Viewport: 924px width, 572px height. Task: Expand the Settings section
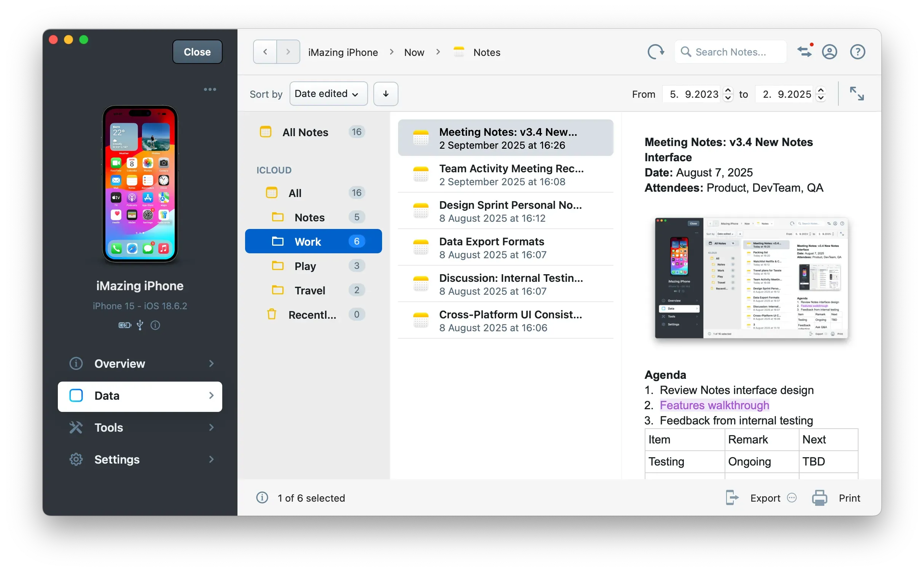tap(140, 459)
